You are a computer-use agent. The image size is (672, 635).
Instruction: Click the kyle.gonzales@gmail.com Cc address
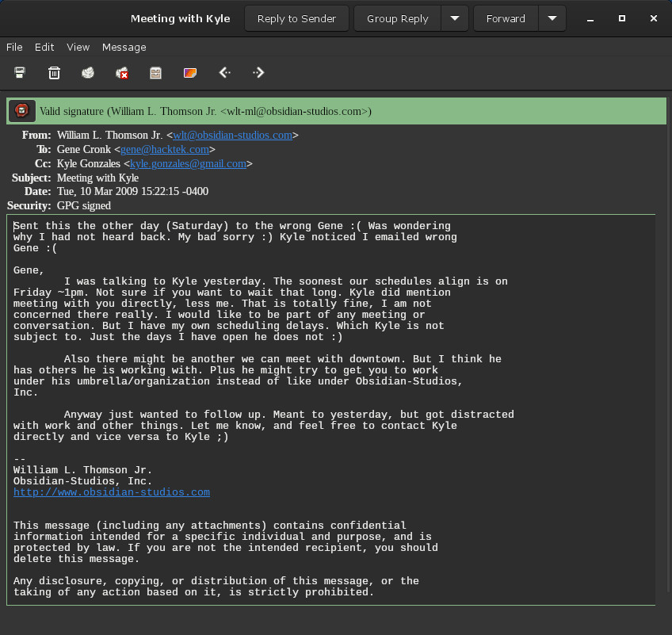188,164
